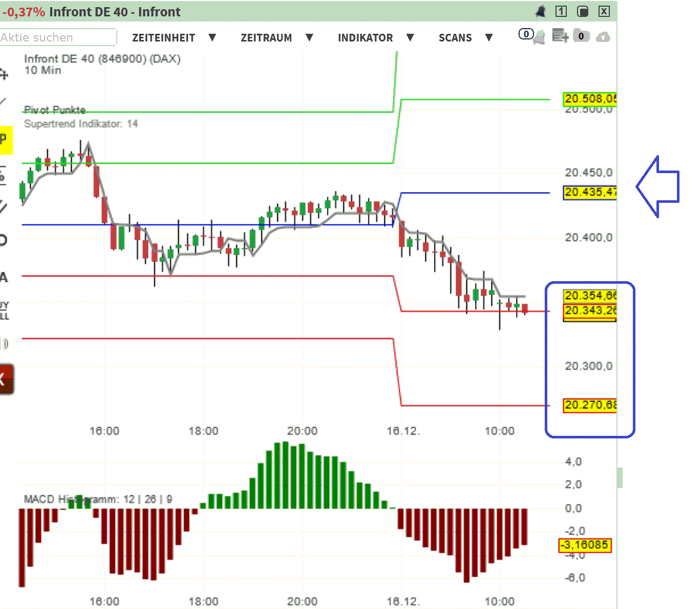Screen dimensions: 700x609
Task: Click inside the Aktie suchen search field
Action: (x=57, y=37)
